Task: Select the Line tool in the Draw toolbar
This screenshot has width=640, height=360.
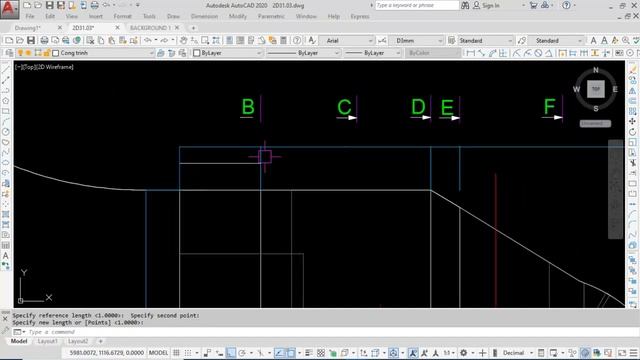Action: pos(6,70)
